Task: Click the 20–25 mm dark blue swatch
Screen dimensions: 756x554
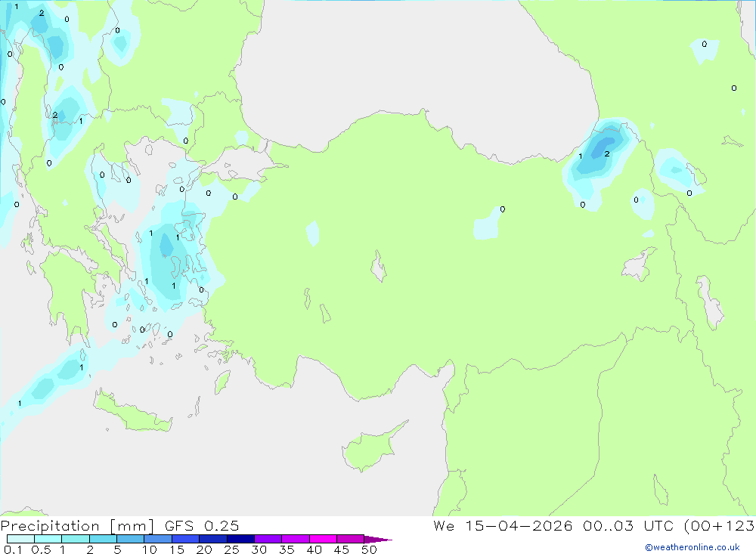Action: click(213, 539)
